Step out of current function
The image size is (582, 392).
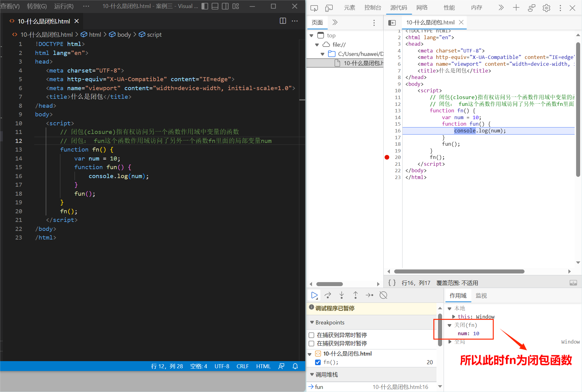356,295
